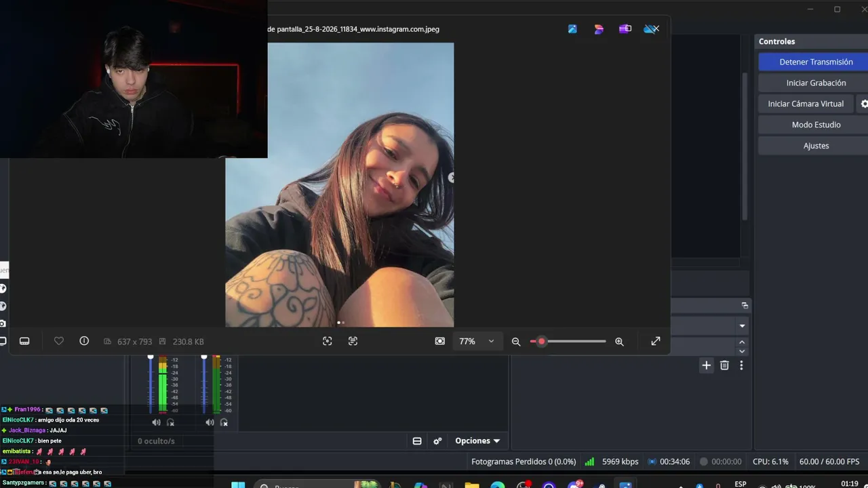
Task: Click the 230.8 KB file size text
Action: coord(188,342)
